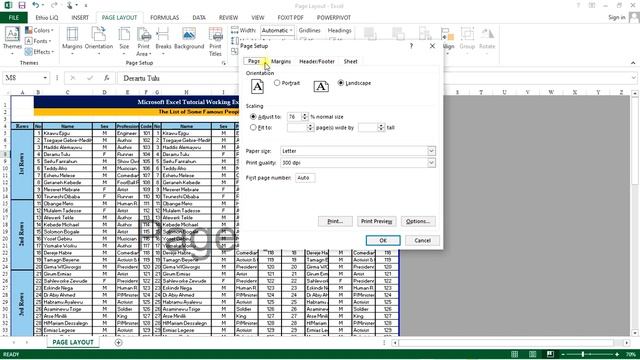Click the Save icon in the quick access toolbar

click(22, 5)
